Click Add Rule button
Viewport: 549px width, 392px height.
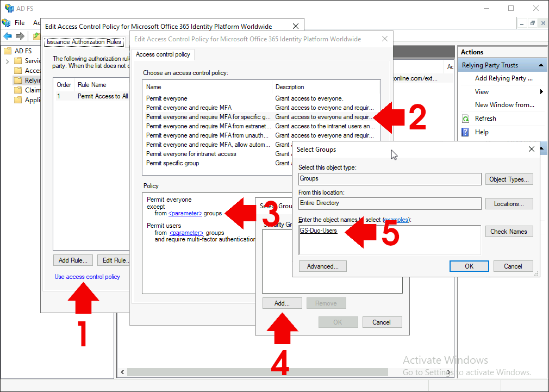73,260
